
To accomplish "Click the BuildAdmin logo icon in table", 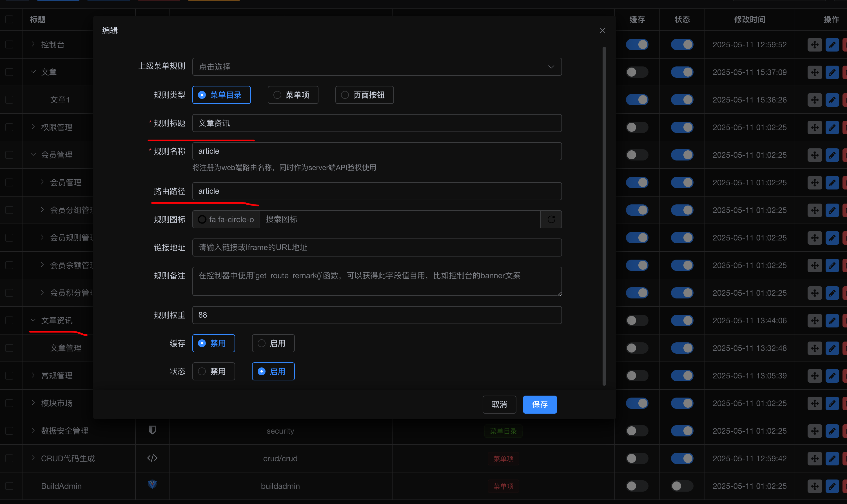I will point(152,485).
